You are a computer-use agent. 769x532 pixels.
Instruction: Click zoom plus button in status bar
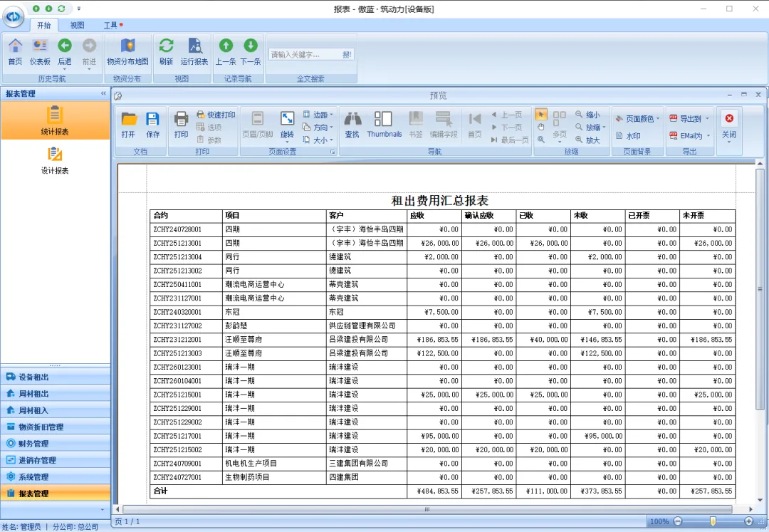748,521
